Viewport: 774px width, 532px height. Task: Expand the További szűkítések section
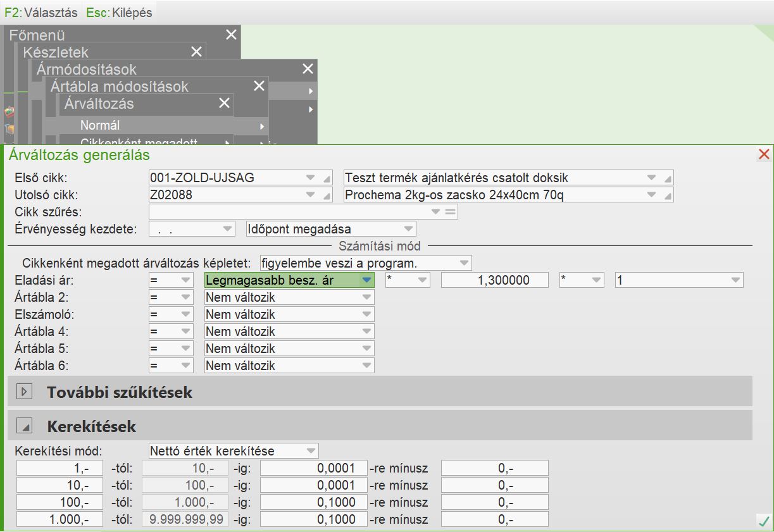[x=24, y=392]
